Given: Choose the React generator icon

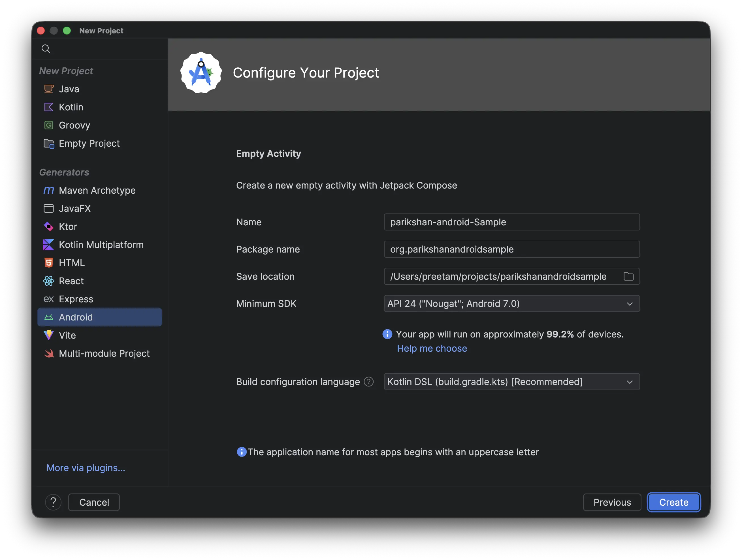Looking at the screenshot, I should 49,281.
